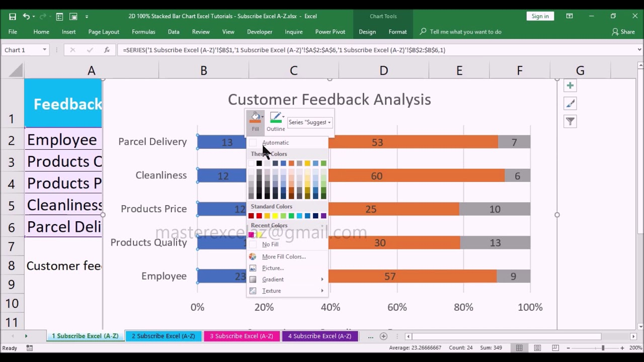Open Chart Filters funnel button

(570, 121)
